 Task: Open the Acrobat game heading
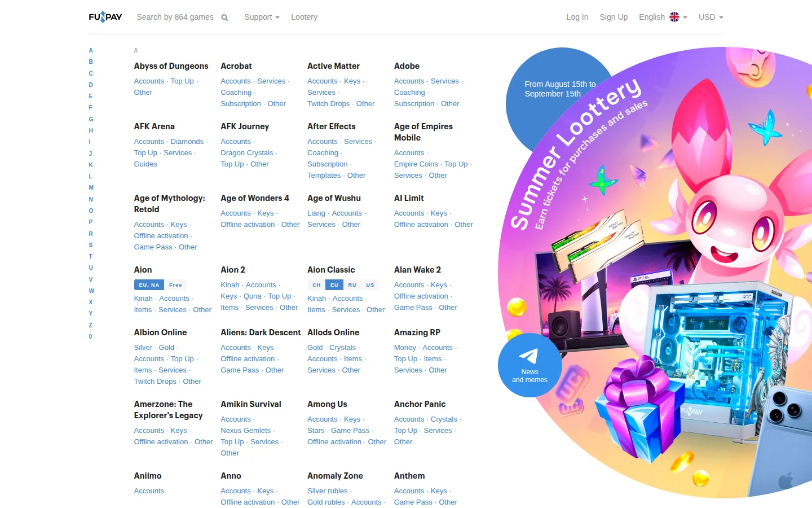236,66
